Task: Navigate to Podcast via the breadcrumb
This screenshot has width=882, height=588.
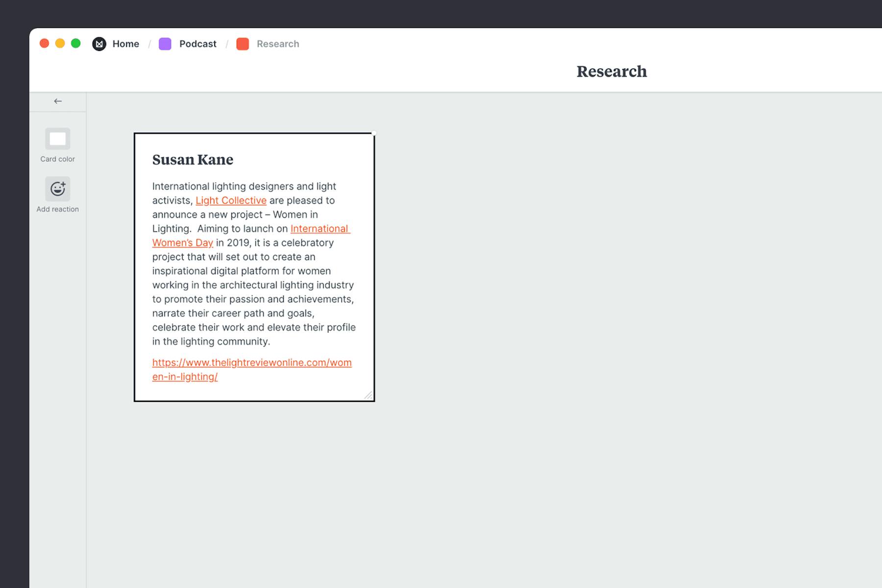Action: coord(197,44)
